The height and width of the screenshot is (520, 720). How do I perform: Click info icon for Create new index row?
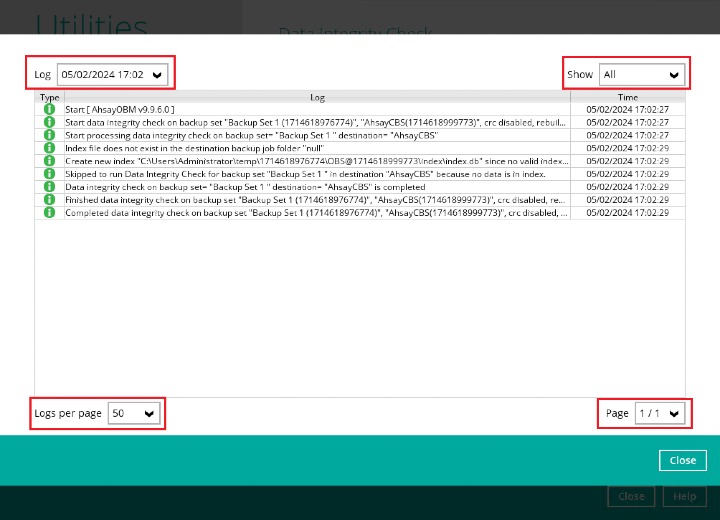point(49,161)
